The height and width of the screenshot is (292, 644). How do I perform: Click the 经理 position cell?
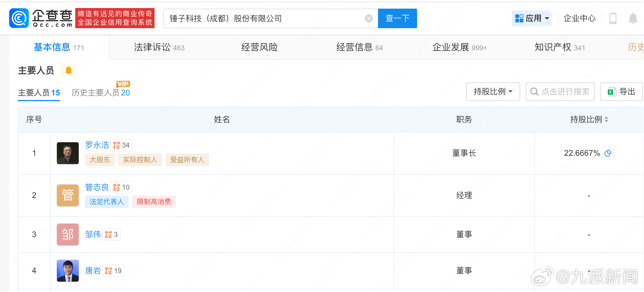tap(464, 195)
